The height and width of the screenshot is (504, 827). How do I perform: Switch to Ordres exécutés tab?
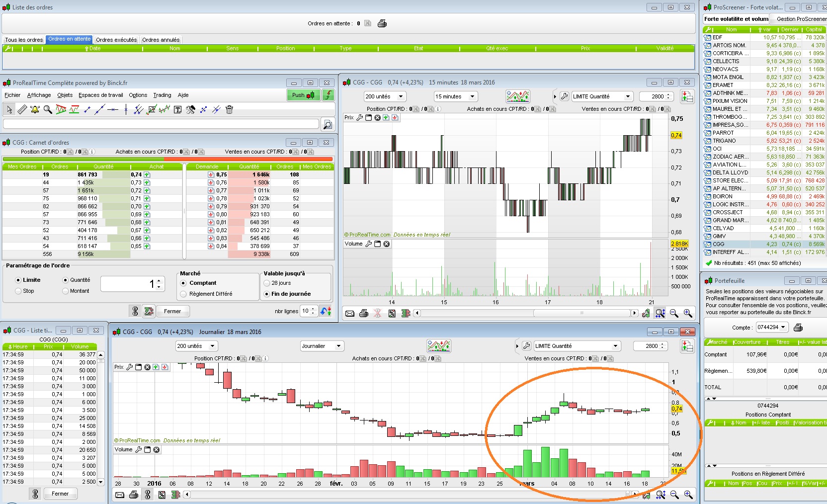tap(116, 40)
